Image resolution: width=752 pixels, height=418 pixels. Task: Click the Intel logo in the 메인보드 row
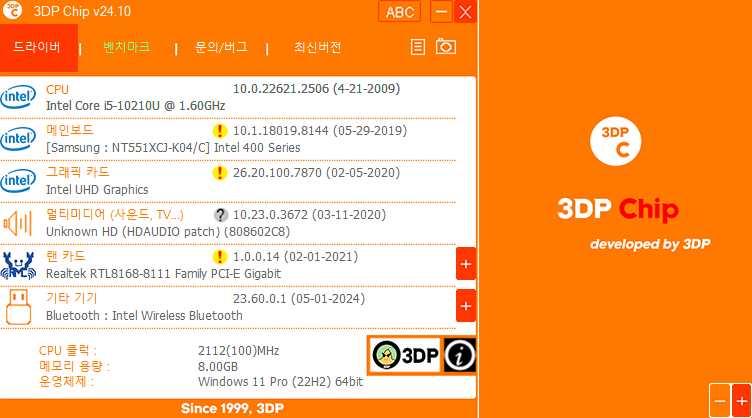coord(18,139)
